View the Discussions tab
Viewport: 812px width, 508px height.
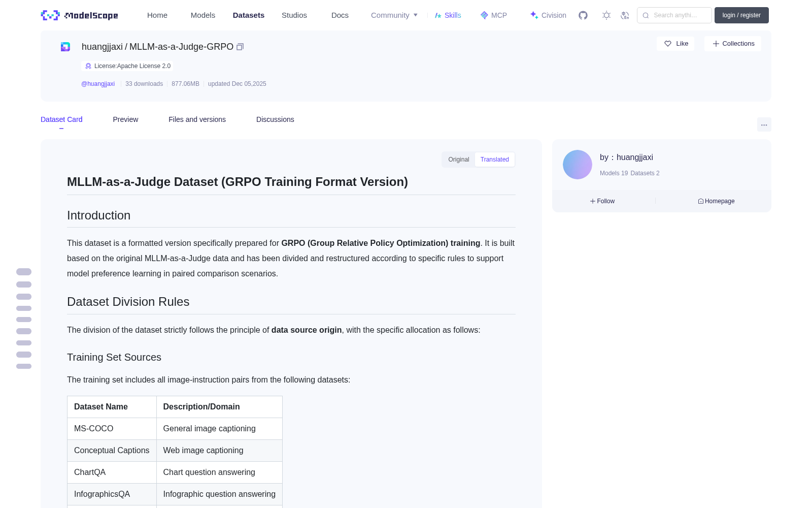pyautogui.click(x=275, y=119)
